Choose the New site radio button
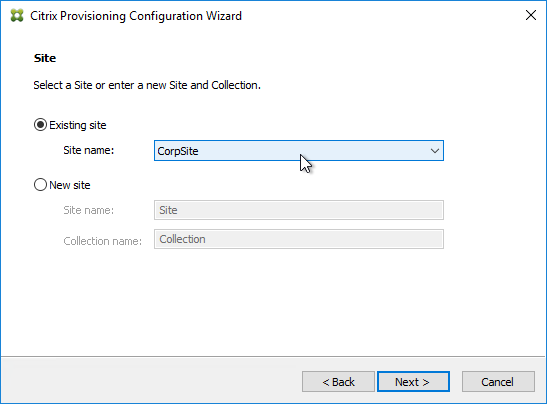Viewport: 547px width, 404px height. pos(40,185)
